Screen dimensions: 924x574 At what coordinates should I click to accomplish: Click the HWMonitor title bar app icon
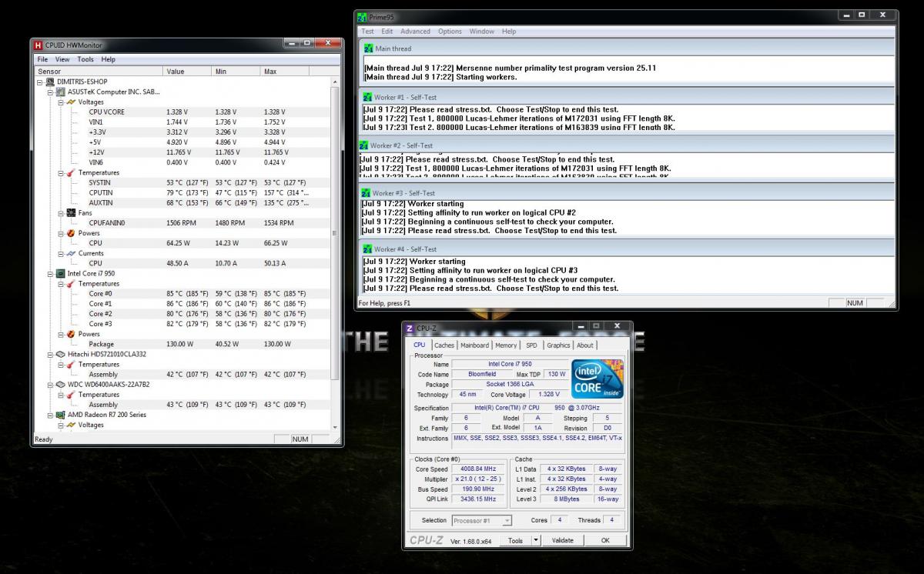pyautogui.click(x=38, y=45)
